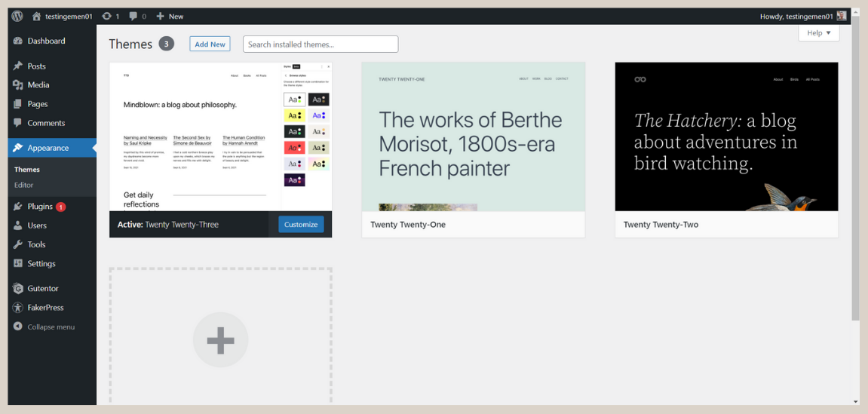
Task: Visit site via home icon
Action: pos(36,16)
